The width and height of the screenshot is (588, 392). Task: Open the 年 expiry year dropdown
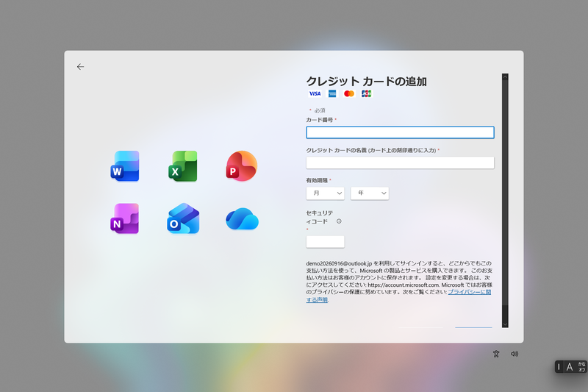(x=370, y=193)
